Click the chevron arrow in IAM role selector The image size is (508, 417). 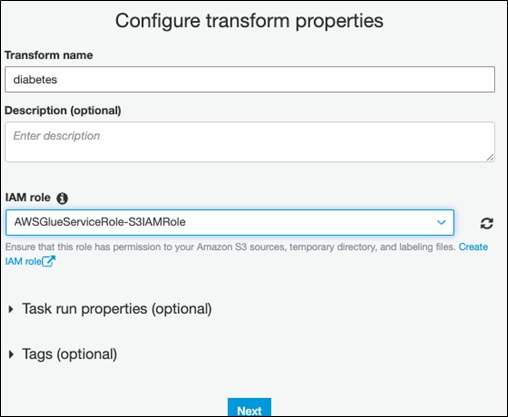441,222
